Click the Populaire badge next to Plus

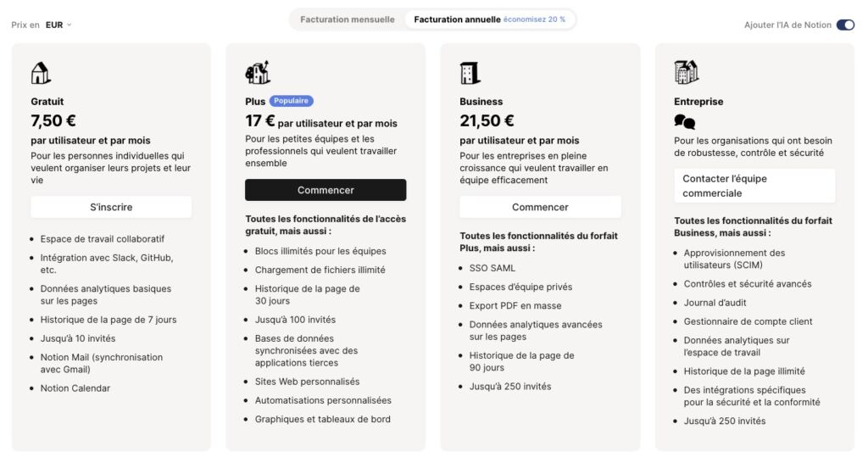[292, 101]
